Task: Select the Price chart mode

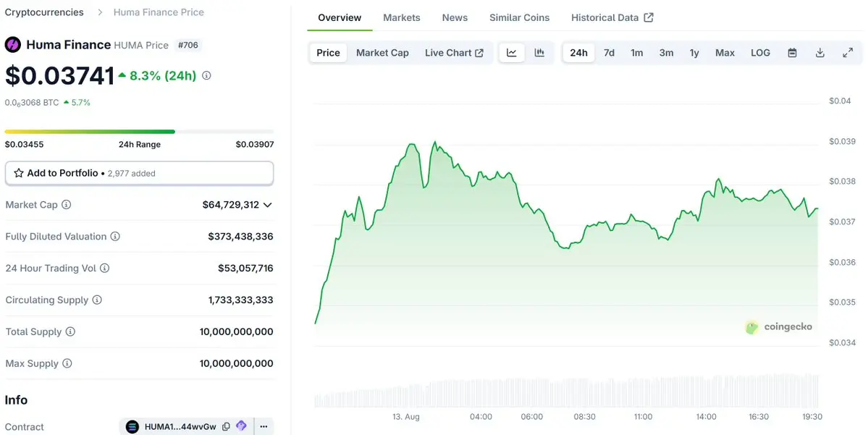Action: pyautogui.click(x=328, y=53)
